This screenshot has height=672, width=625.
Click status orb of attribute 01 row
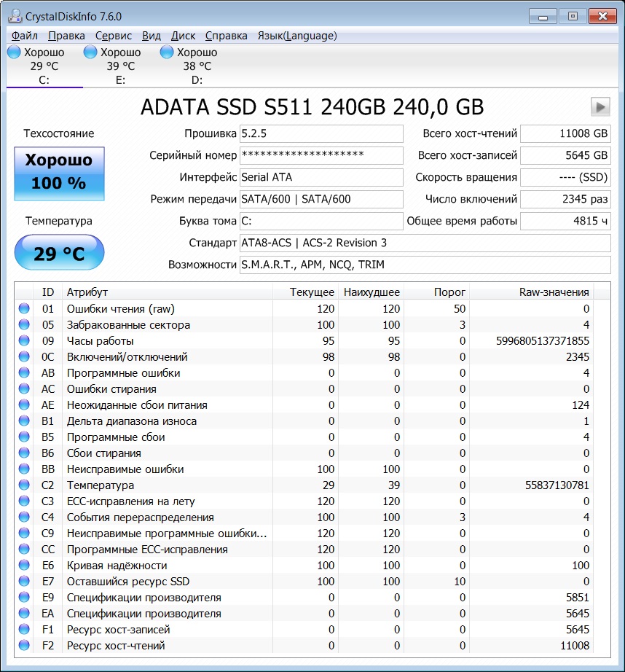pyautogui.click(x=24, y=308)
